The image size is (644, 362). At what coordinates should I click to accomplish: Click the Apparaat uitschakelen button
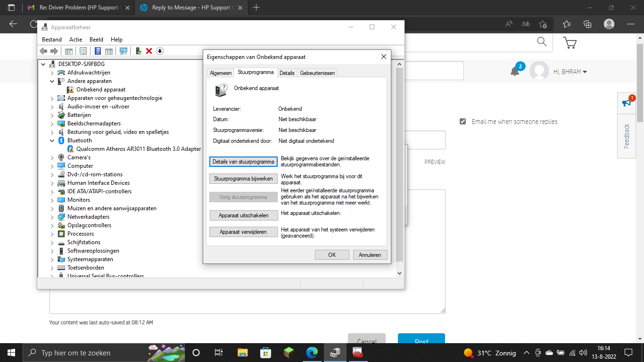pyautogui.click(x=243, y=215)
